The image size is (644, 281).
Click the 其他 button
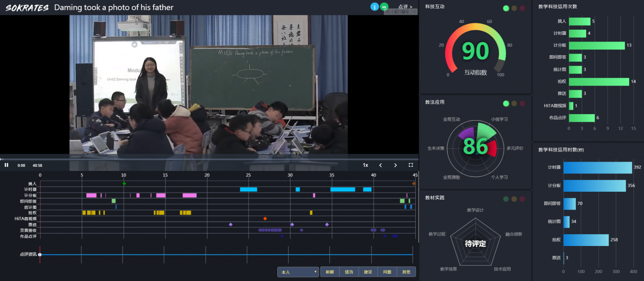point(406,272)
